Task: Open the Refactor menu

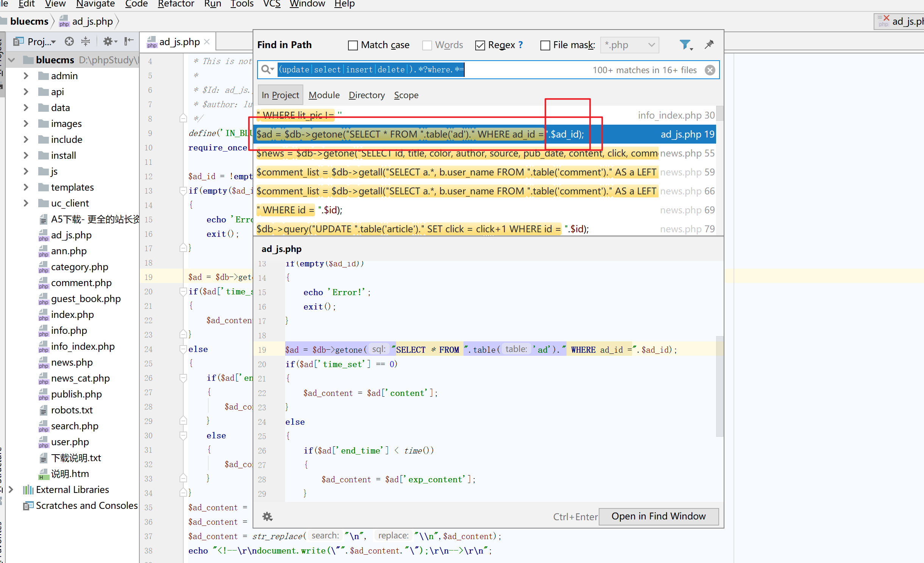Action: pyautogui.click(x=176, y=4)
